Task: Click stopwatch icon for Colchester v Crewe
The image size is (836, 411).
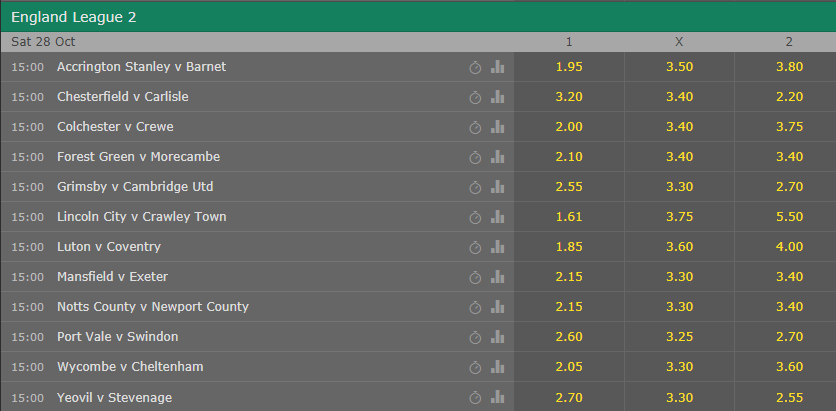Action: (x=475, y=127)
